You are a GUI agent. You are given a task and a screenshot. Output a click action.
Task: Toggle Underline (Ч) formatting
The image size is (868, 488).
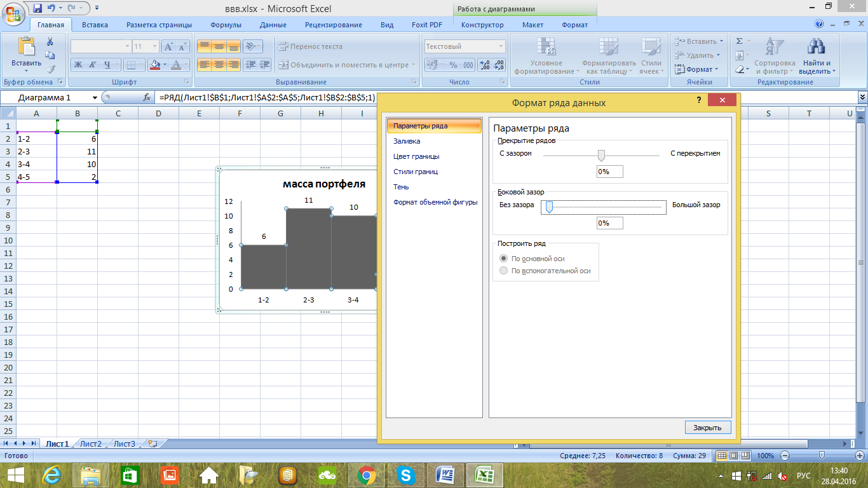tap(107, 65)
